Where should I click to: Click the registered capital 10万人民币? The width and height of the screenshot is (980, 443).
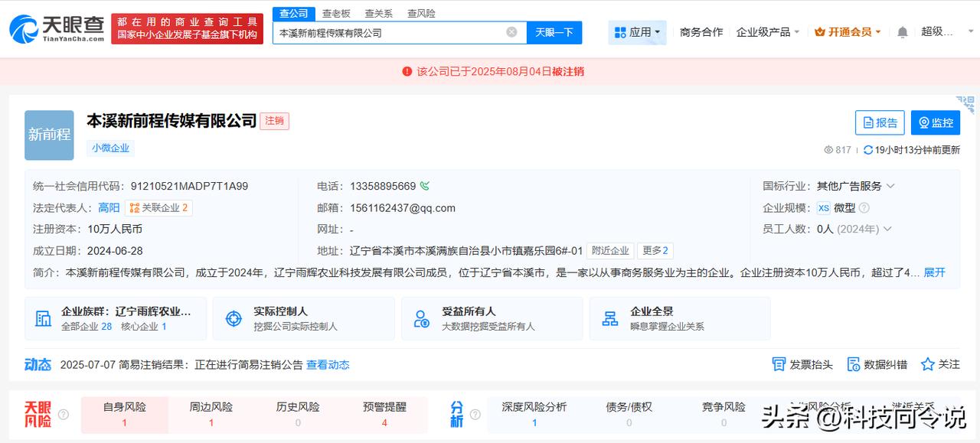(115, 229)
